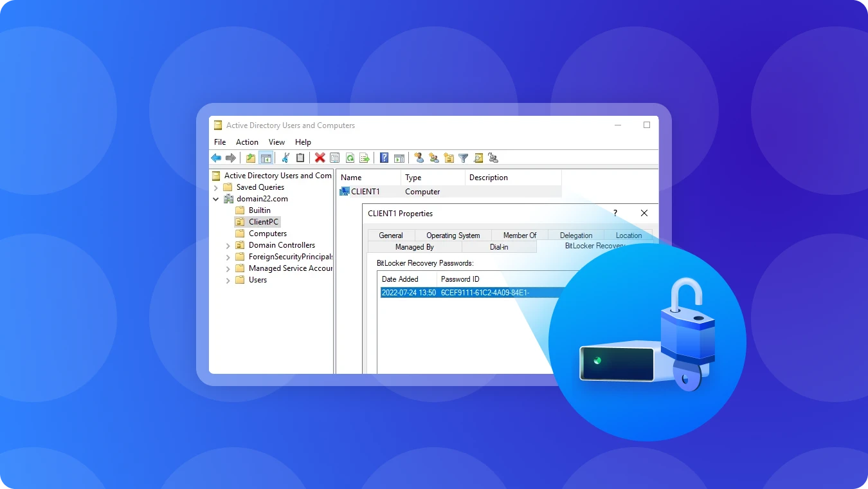Click the Date Added column header
The height and width of the screenshot is (489, 868).
tap(407, 279)
